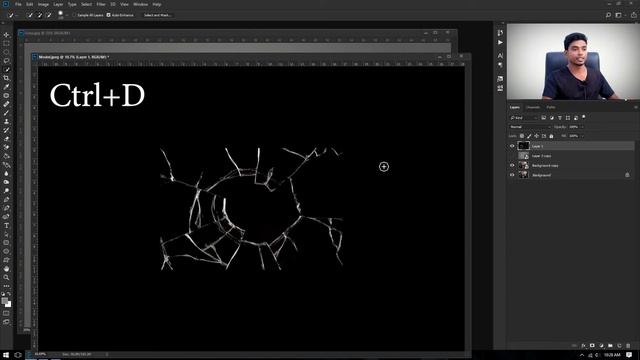The height and width of the screenshot is (360, 640).
Task: Select the Move tool
Action: [6, 35]
